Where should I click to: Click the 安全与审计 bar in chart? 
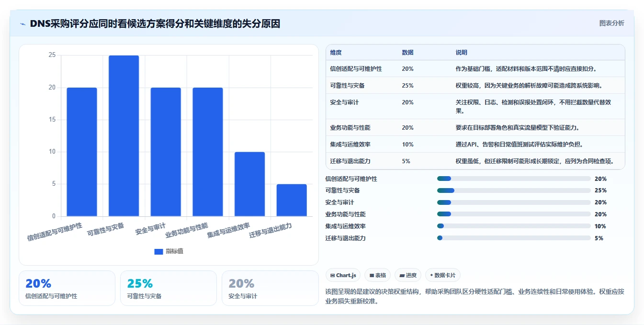pos(166,152)
